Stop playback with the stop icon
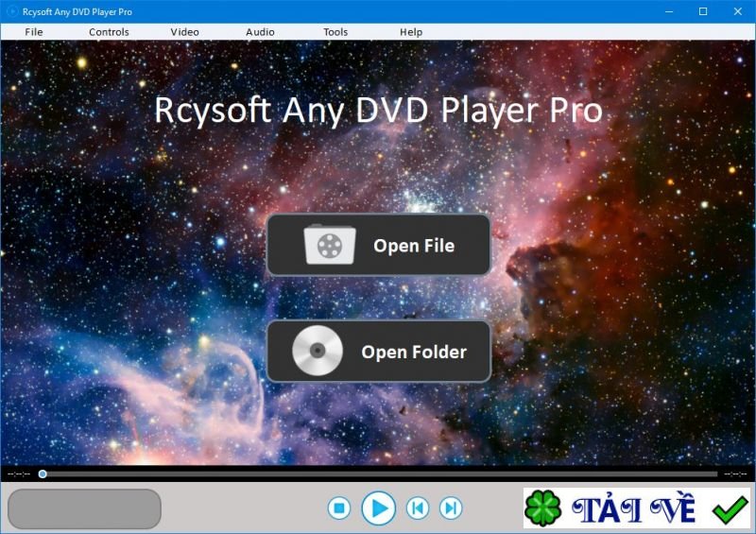This screenshot has width=756, height=534. point(339,508)
